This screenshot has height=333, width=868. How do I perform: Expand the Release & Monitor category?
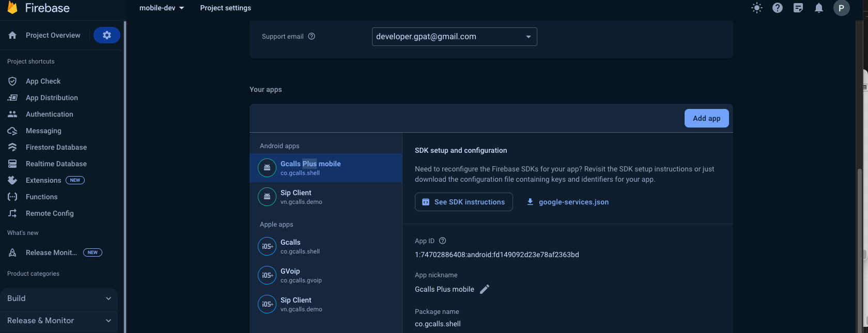[x=58, y=321]
